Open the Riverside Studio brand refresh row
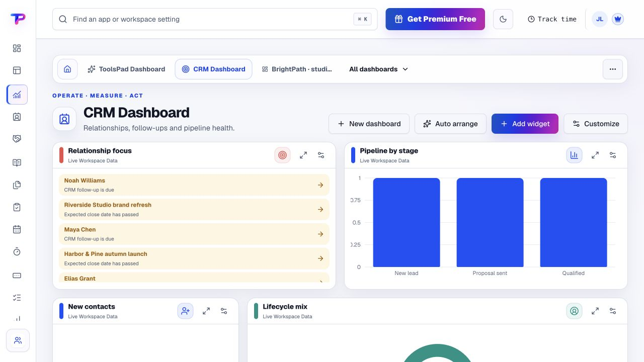This screenshot has height=362, width=644. (194, 210)
